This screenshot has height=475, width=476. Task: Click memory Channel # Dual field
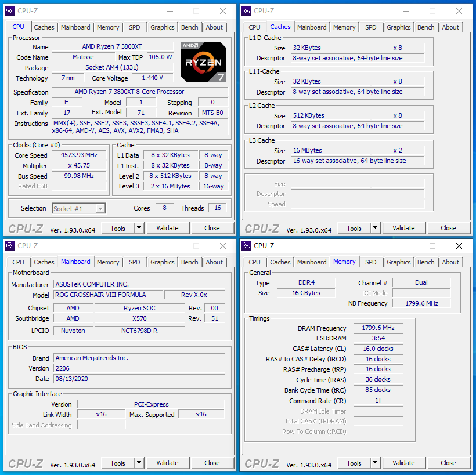click(421, 282)
